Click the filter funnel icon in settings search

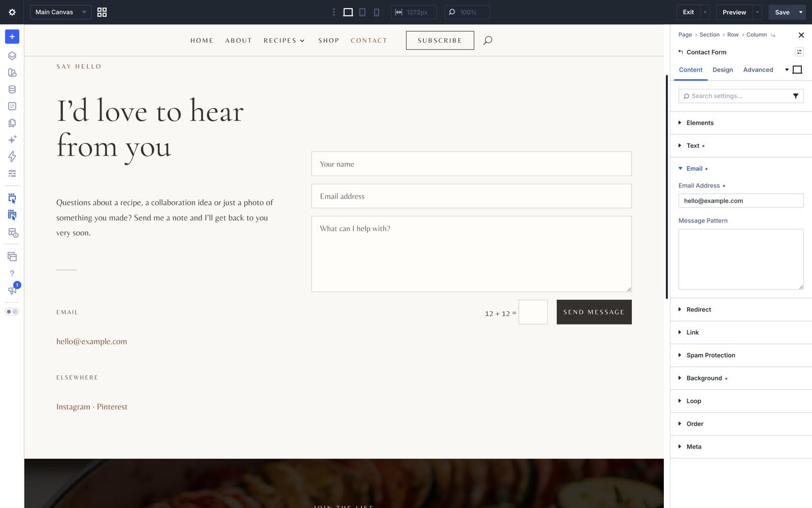click(796, 96)
